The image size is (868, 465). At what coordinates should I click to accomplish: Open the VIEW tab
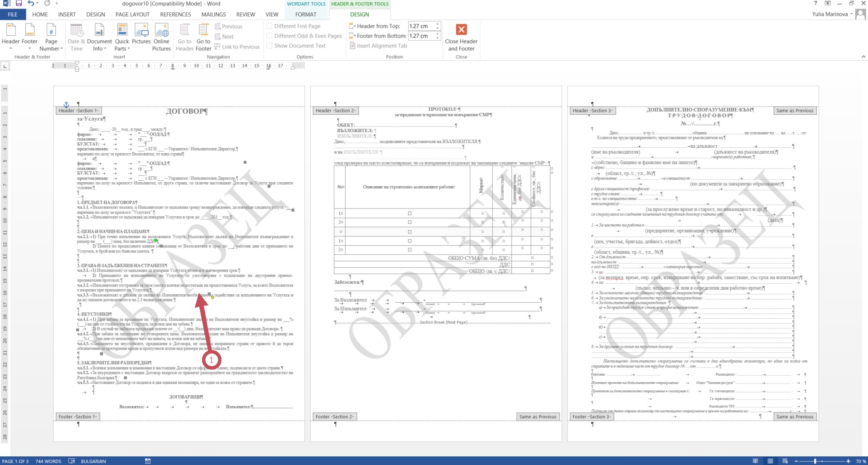272,15
